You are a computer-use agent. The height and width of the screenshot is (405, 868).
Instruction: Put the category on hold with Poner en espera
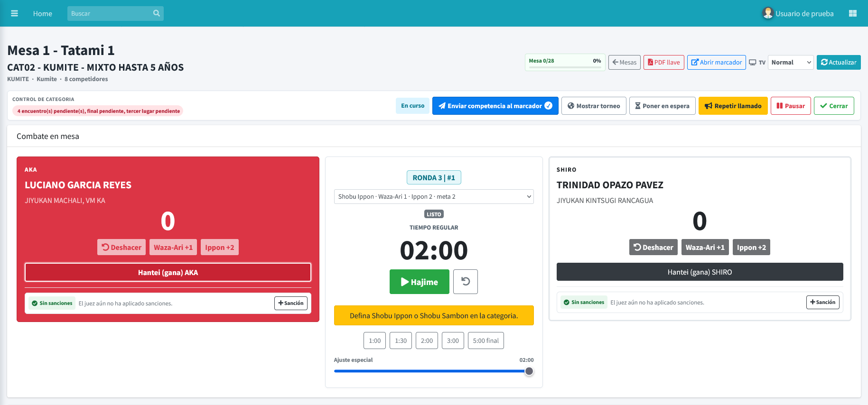tap(662, 106)
